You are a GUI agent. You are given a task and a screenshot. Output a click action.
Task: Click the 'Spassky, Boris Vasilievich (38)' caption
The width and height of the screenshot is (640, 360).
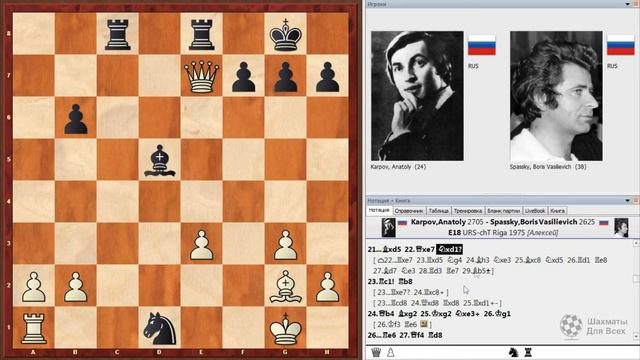pos(548,167)
